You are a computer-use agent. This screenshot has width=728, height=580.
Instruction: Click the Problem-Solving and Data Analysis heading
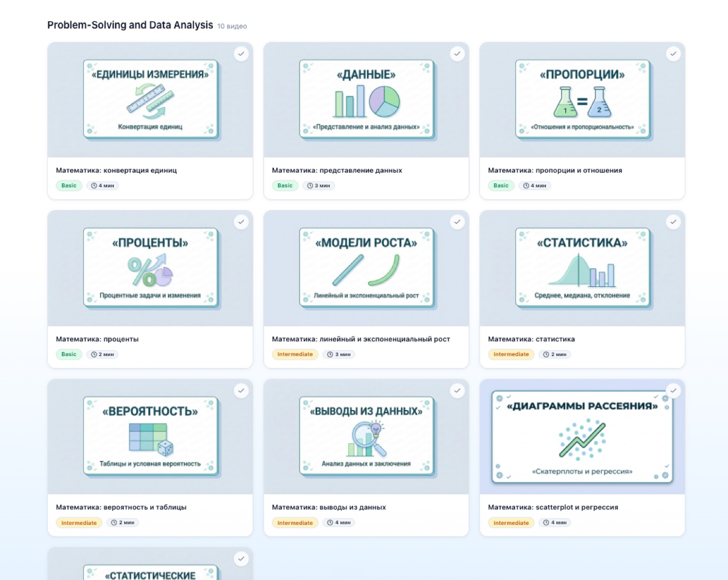coord(130,25)
